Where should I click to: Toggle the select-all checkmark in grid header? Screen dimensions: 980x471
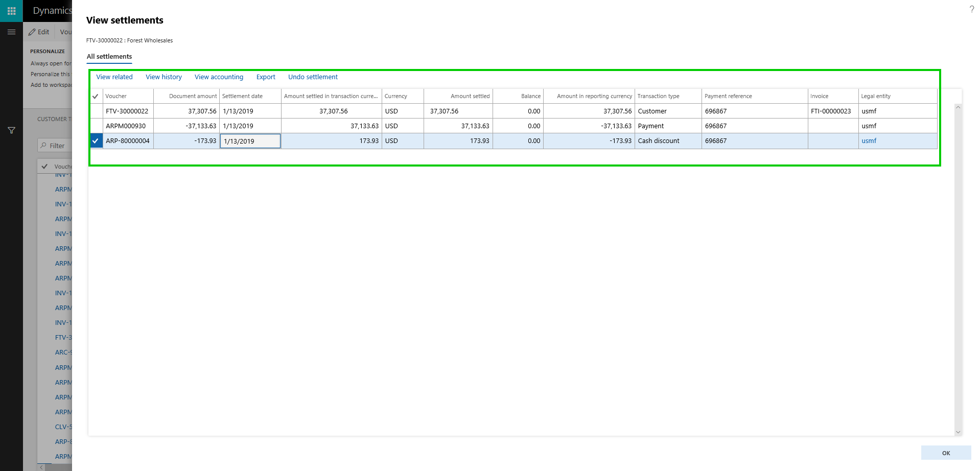pyautogui.click(x=96, y=96)
